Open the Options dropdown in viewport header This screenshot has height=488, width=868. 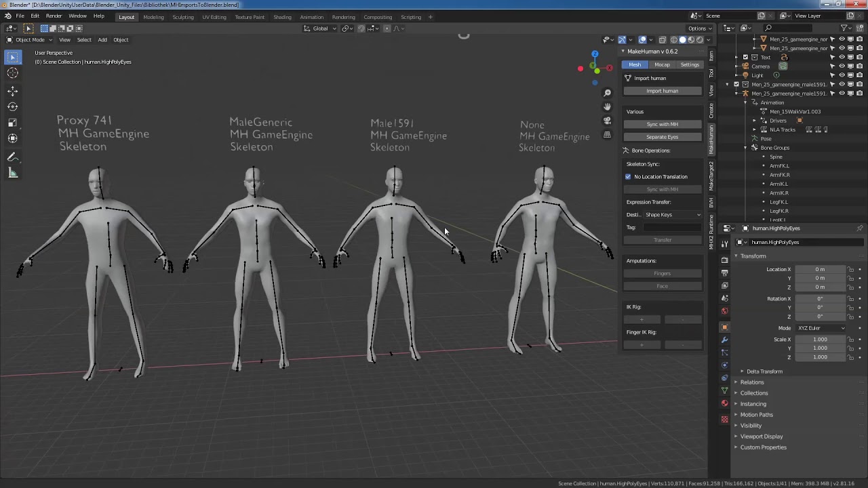(x=700, y=28)
